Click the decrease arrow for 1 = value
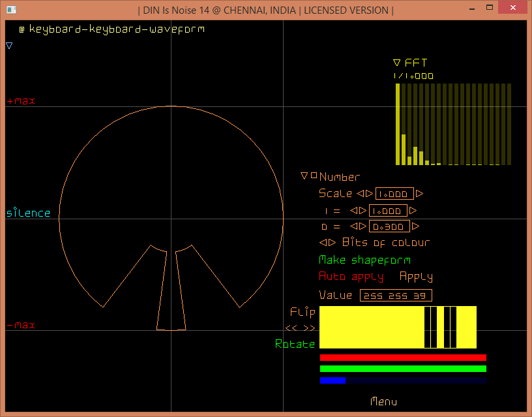 click(x=353, y=211)
